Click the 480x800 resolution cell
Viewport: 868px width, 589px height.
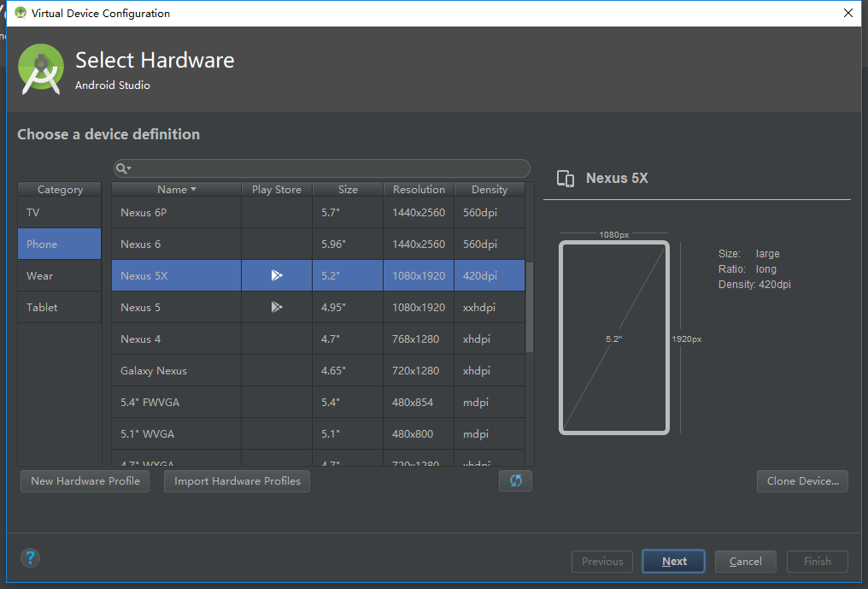coord(419,433)
